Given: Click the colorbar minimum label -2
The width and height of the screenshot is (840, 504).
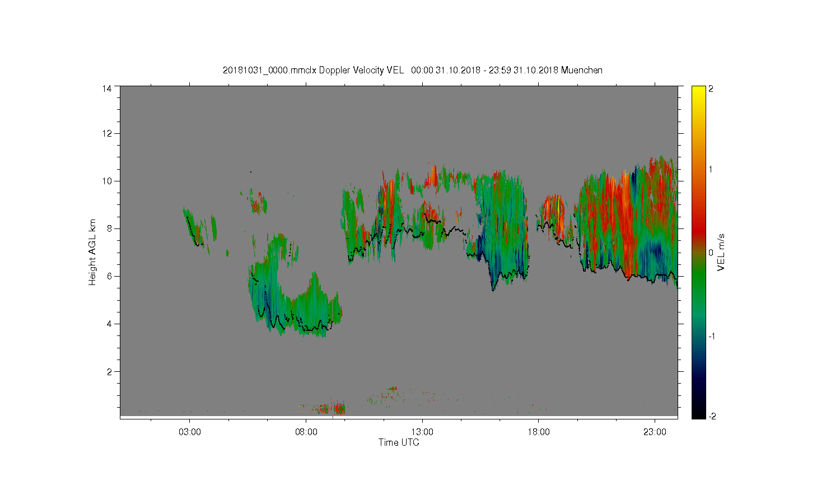Looking at the screenshot, I should [x=711, y=417].
